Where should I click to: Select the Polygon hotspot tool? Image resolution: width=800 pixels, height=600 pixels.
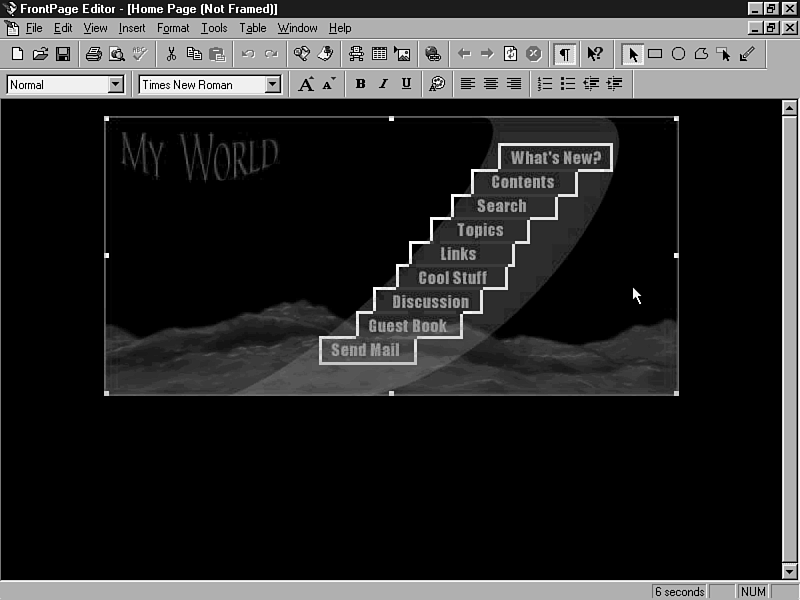701,54
